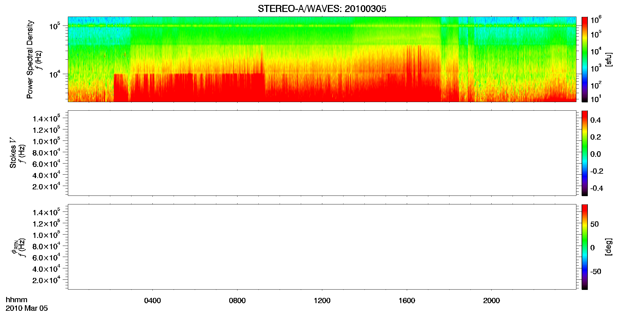Screen dimensions: 644x332
Task: Click the power spectral density spectrogram
Action: [x=322, y=59]
